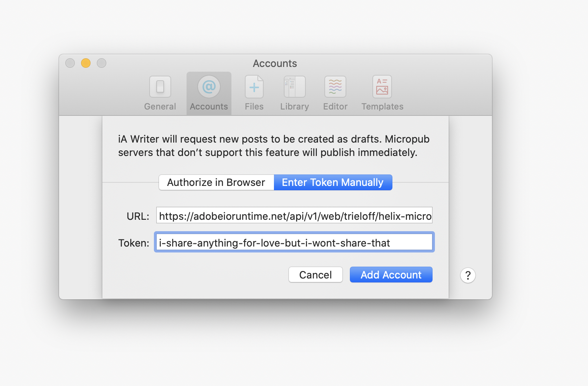Confirm with the Add Account button

(x=391, y=275)
